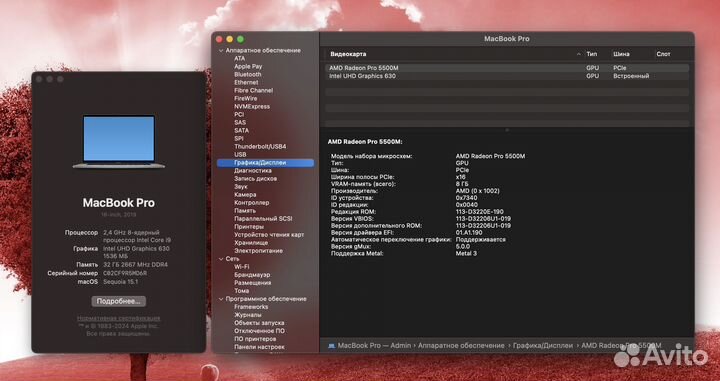
Task: Click VRAM value 8 ГБ
Action: pyautogui.click(x=463, y=184)
